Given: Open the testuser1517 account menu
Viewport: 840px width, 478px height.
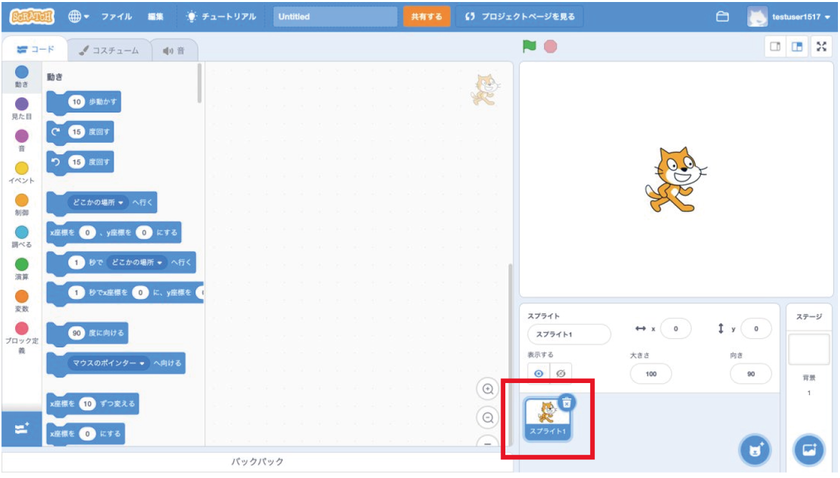Looking at the screenshot, I should pos(789,17).
